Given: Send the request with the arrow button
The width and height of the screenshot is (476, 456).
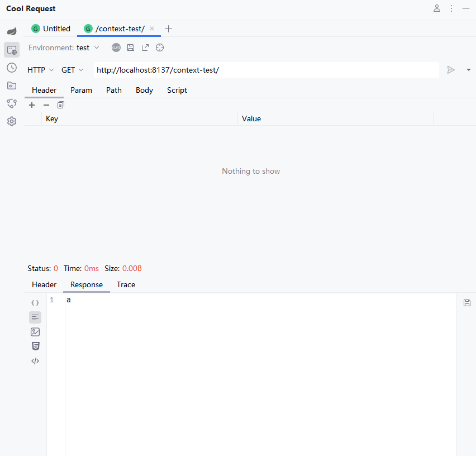Looking at the screenshot, I should [x=451, y=70].
